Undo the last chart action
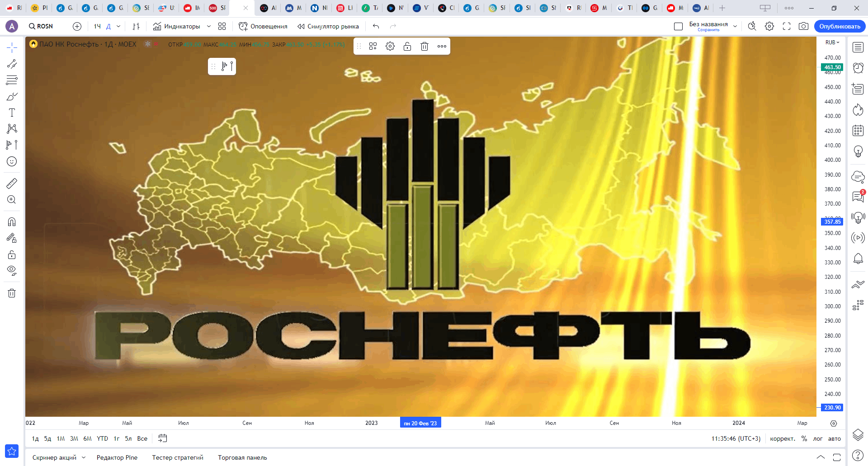The image size is (868, 466). click(376, 26)
